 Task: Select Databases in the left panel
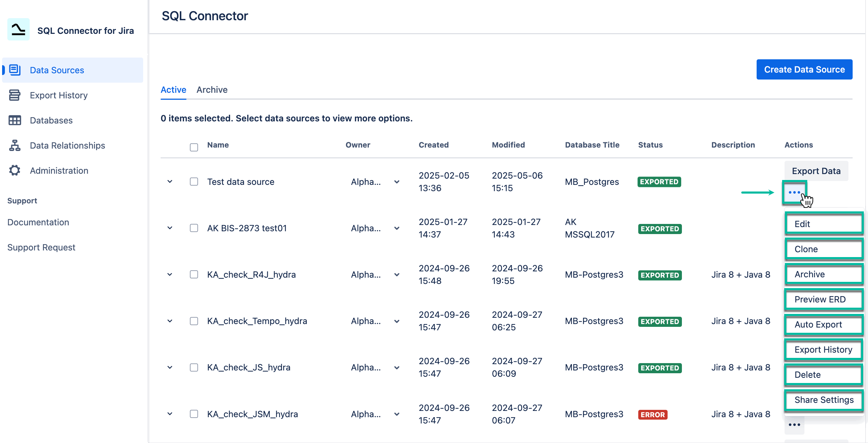[51, 120]
